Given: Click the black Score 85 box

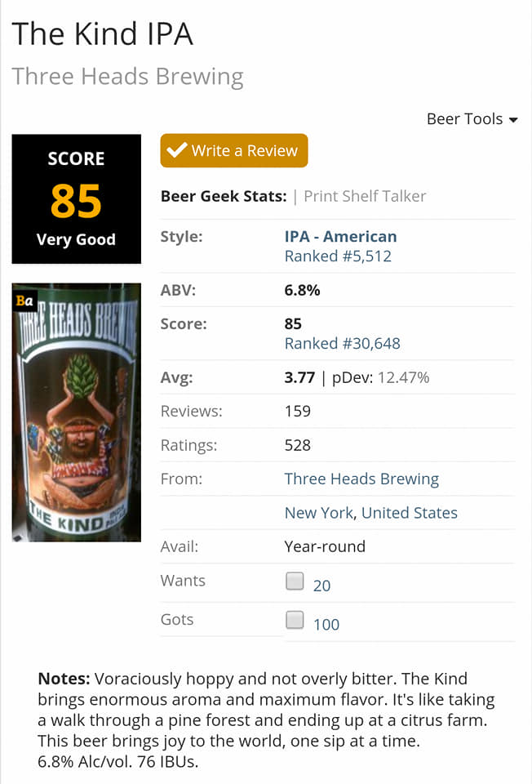Looking at the screenshot, I should point(76,199).
